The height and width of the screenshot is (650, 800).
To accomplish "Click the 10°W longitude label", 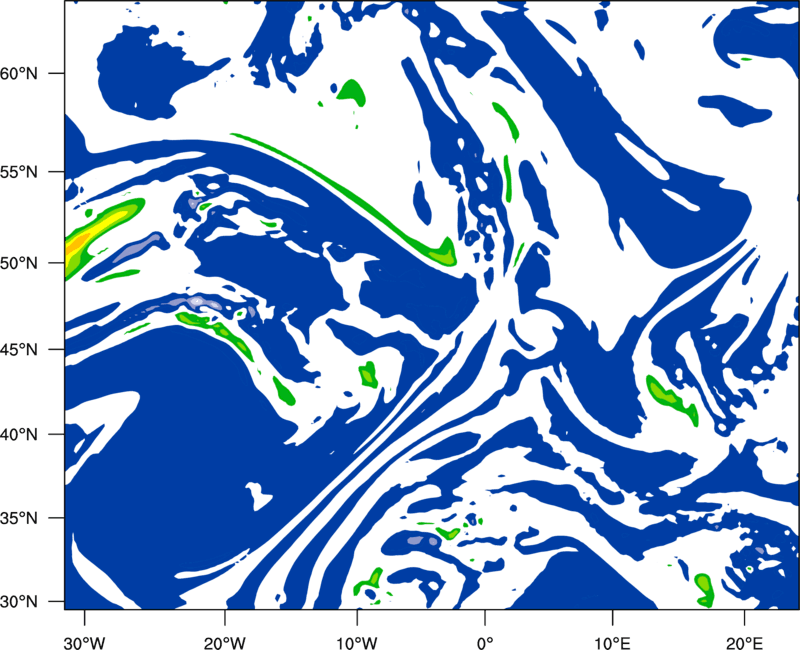I will click(x=356, y=643).
